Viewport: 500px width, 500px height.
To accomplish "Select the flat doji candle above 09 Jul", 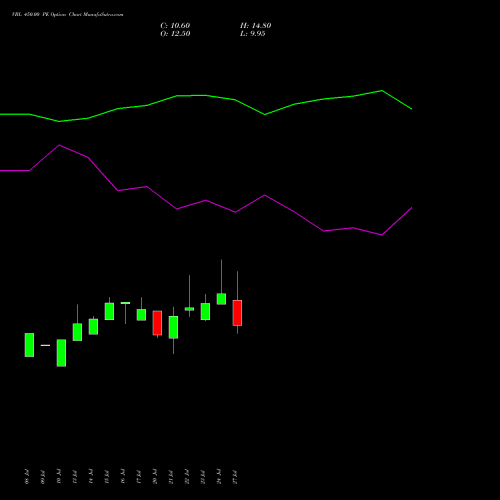I will tap(45, 345).
